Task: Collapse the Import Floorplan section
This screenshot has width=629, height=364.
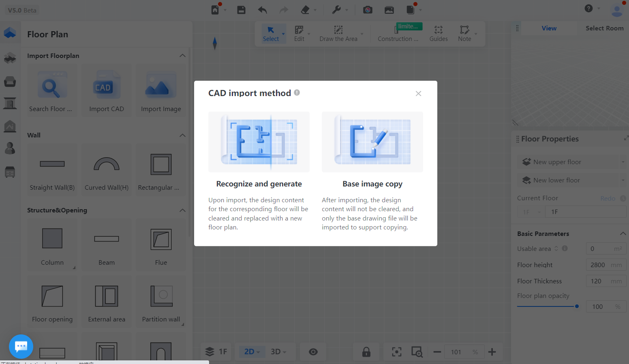Action: pyautogui.click(x=182, y=56)
